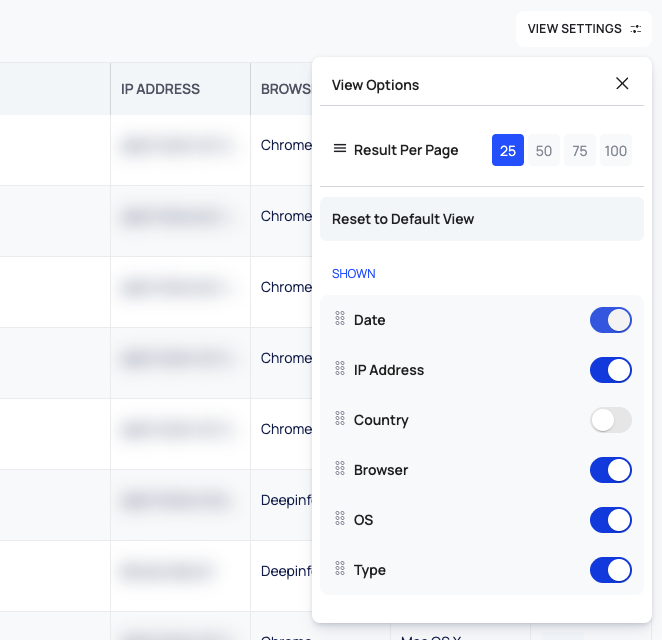
Task: Click the drag handle beside Browser
Action: pos(340,468)
